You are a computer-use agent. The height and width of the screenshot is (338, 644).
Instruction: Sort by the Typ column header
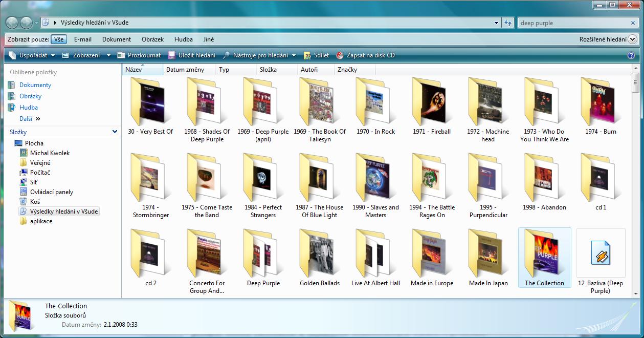pos(236,70)
